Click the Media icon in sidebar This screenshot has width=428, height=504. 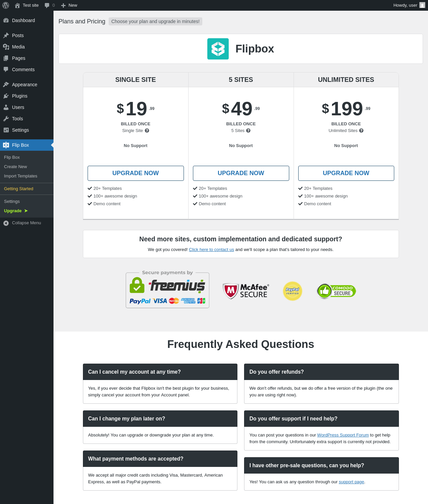point(6,47)
